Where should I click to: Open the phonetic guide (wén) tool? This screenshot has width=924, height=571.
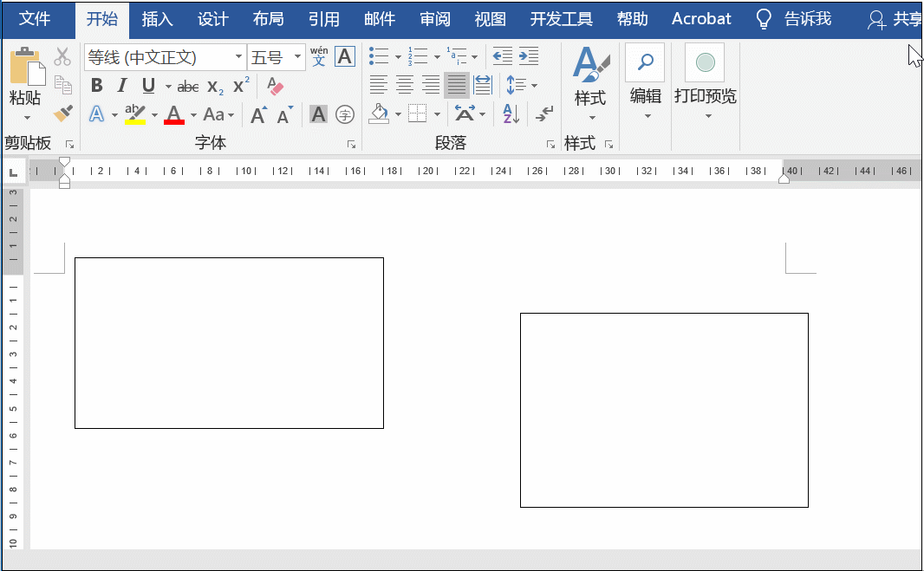tap(319, 56)
